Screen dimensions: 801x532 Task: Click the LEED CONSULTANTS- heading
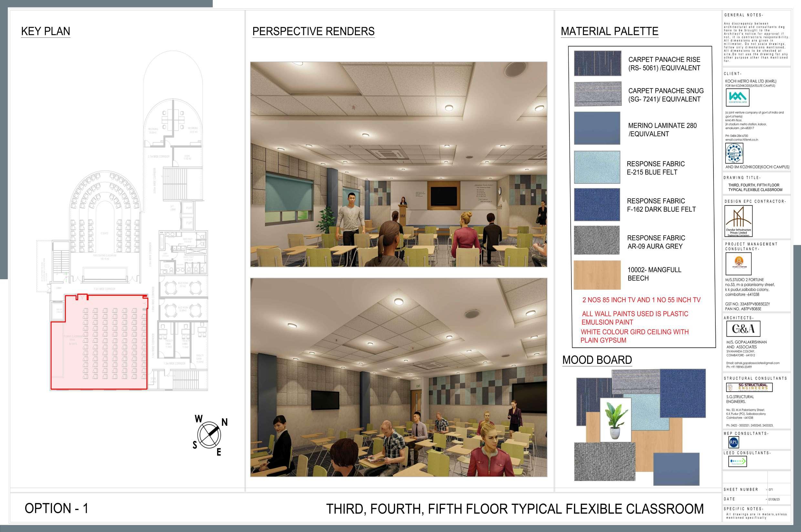tap(747, 453)
